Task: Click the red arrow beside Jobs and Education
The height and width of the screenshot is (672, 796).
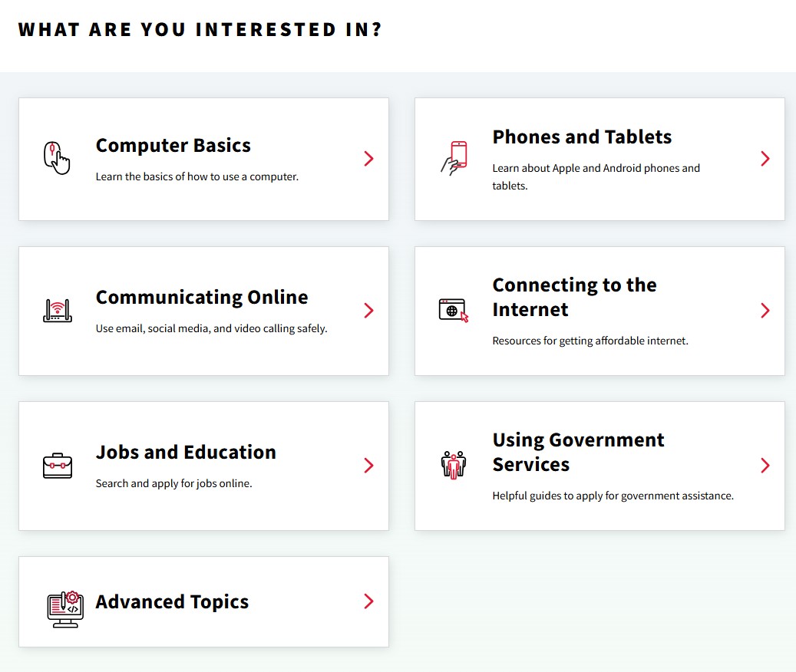Action: coord(368,465)
